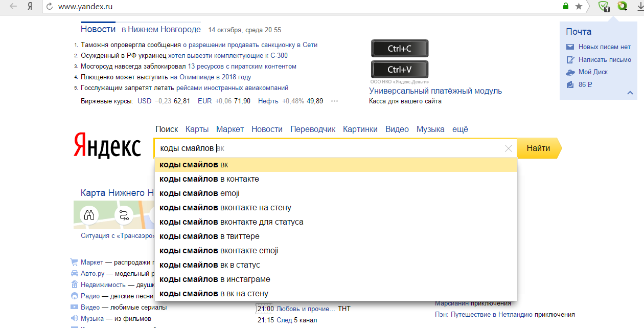The height and width of the screenshot is (328, 644).
Task: Open the 'Ситуация с «Трансаэро»' link
Action: [x=118, y=236]
